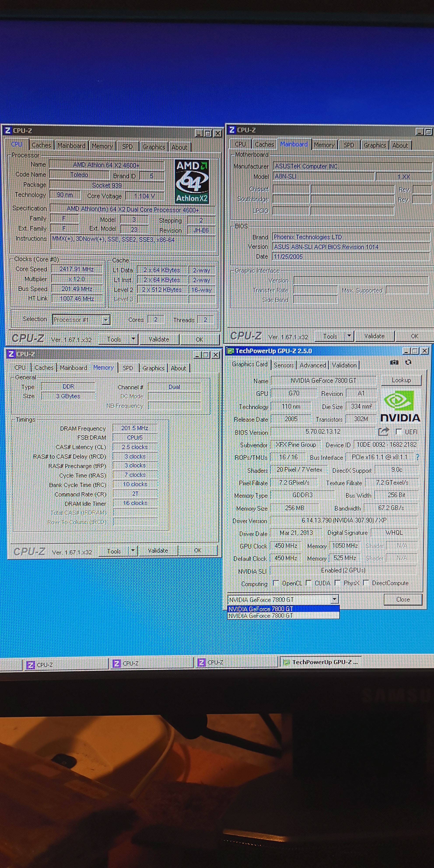Click the GPU Name field showing GeForce 7800 GT
The width and height of the screenshot is (434, 868).
pyautogui.click(x=323, y=380)
